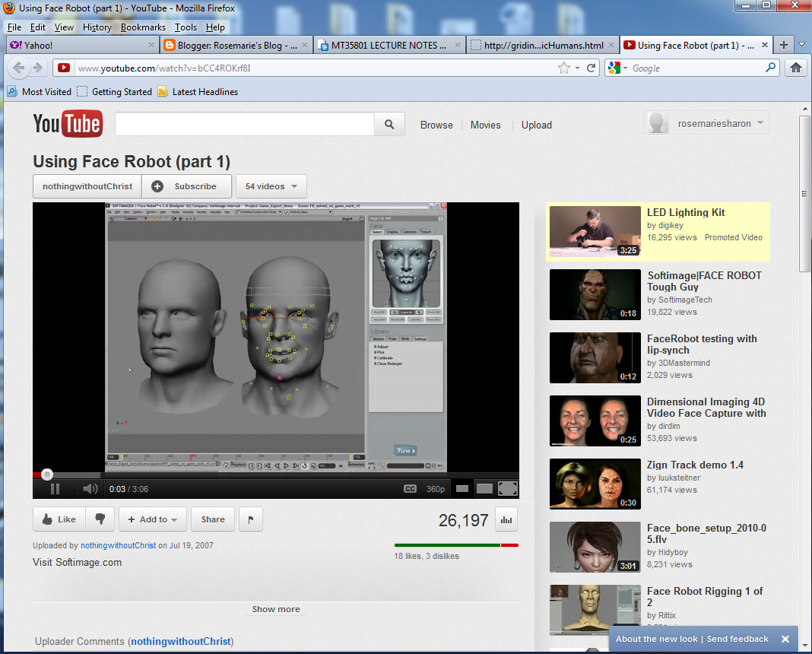Switch to large player size
Screen dimensions: 812x654
click(484, 489)
